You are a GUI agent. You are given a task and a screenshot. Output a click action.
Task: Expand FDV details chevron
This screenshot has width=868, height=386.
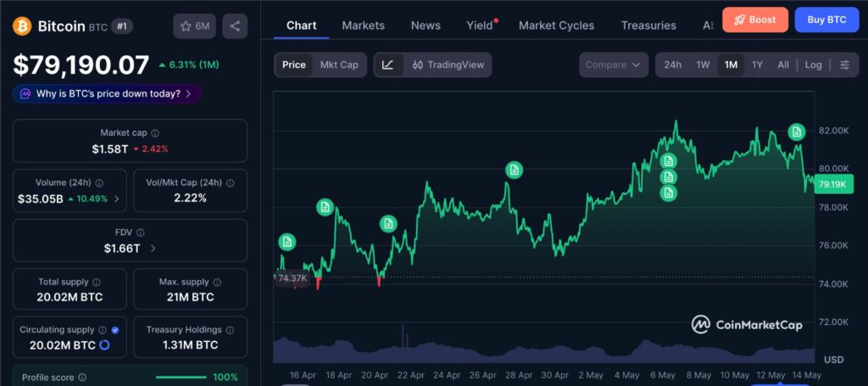(153, 249)
